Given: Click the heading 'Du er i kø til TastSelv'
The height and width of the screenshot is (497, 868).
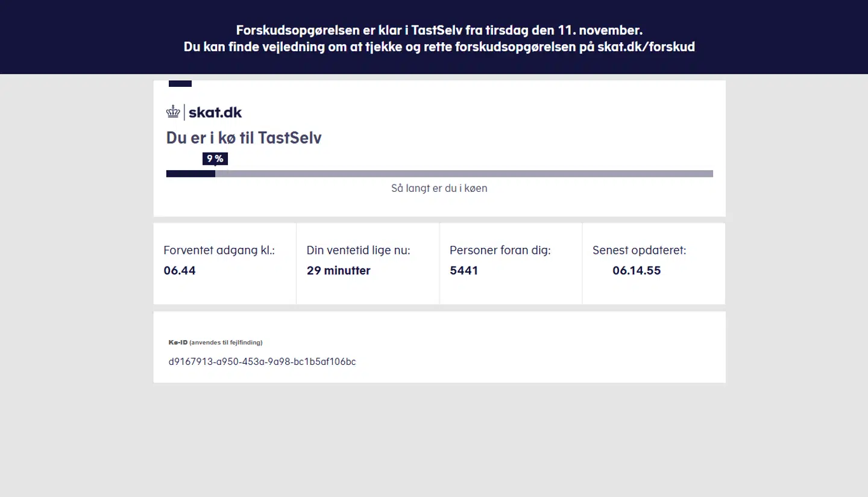Looking at the screenshot, I should click(x=244, y=138).
